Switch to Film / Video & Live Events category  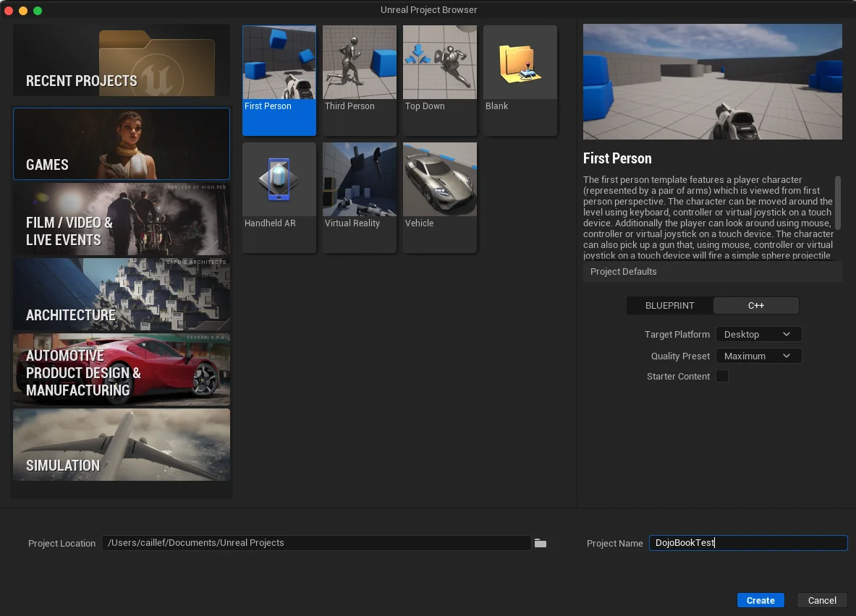tap(122, 220)
